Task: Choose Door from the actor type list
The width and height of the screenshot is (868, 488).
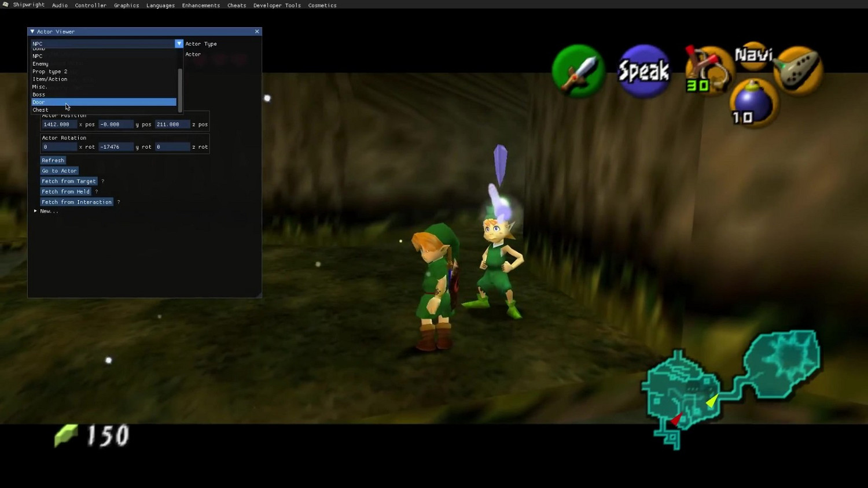Action: 39,102
